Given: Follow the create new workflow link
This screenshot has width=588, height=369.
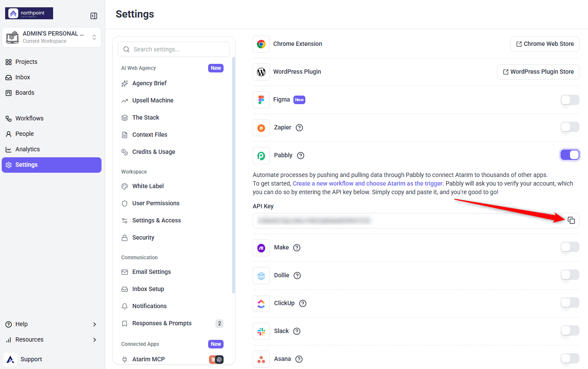Looking at the screenshot, I should 367,183.
